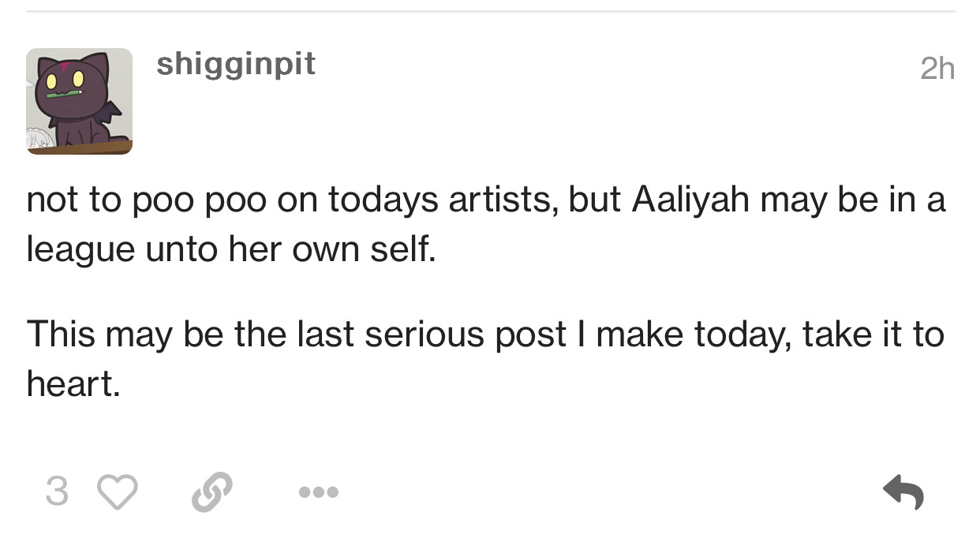Open the three-dot more options menu
Viewport: 980px width, 557px height.
(319, 492)
